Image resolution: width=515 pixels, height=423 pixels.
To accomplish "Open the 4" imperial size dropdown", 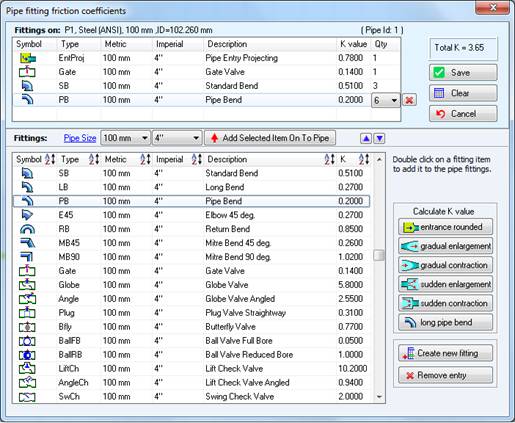I will point(177,138).
